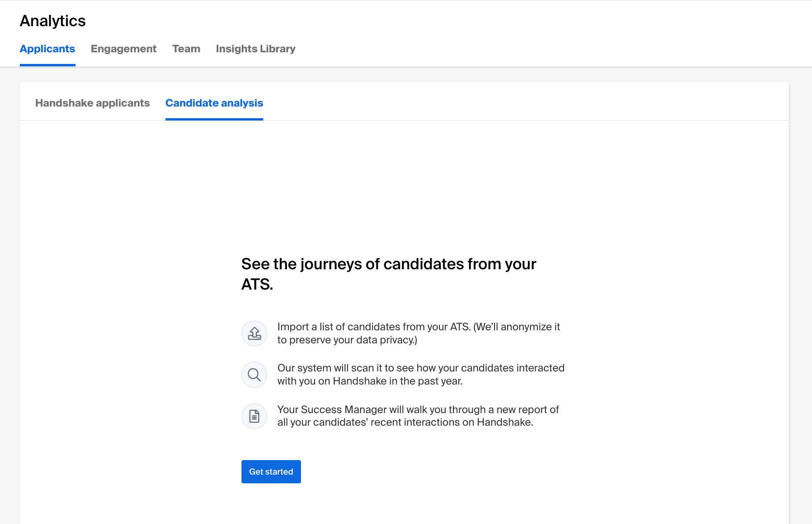The width and height of the screenshot is (812, 524).
Task: Switch to the Handshake applicants sub-tab
Action: pos(92,103)
